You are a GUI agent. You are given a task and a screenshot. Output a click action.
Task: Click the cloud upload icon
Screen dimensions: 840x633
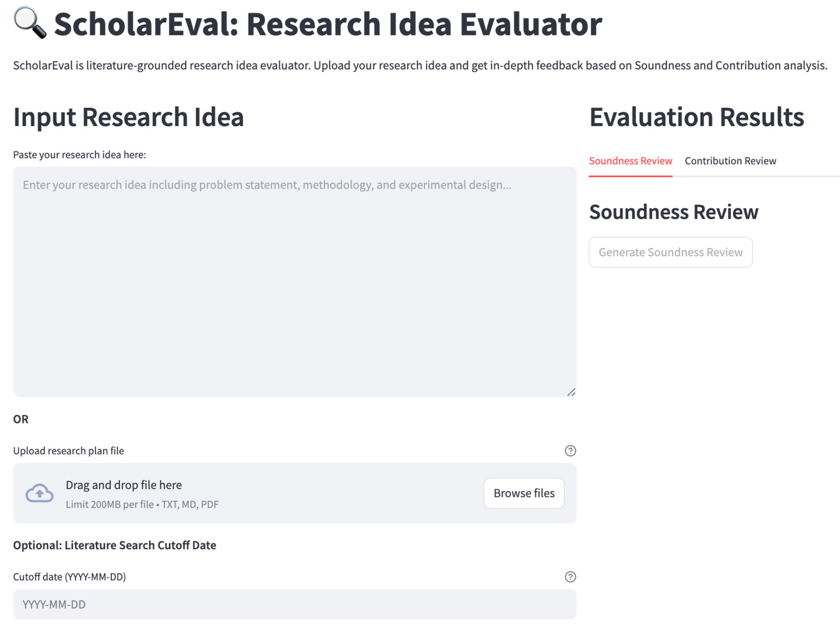[x=39, y=493]
